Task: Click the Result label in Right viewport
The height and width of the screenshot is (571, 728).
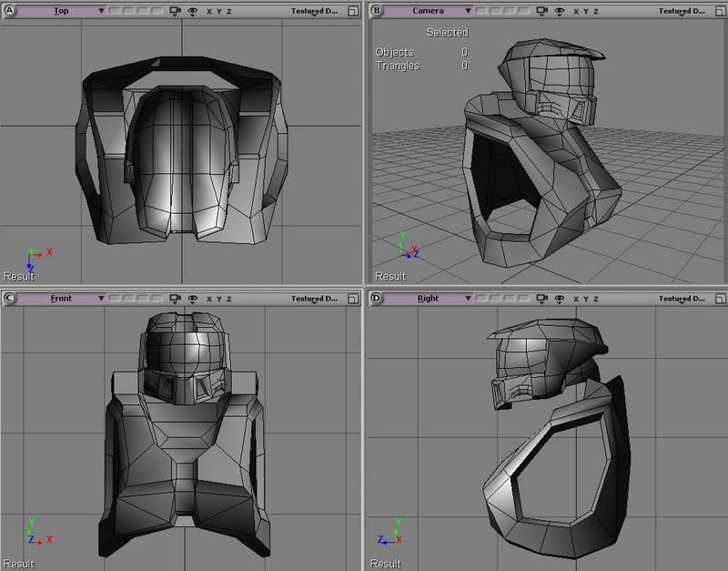Action: (x=386, y=564)
